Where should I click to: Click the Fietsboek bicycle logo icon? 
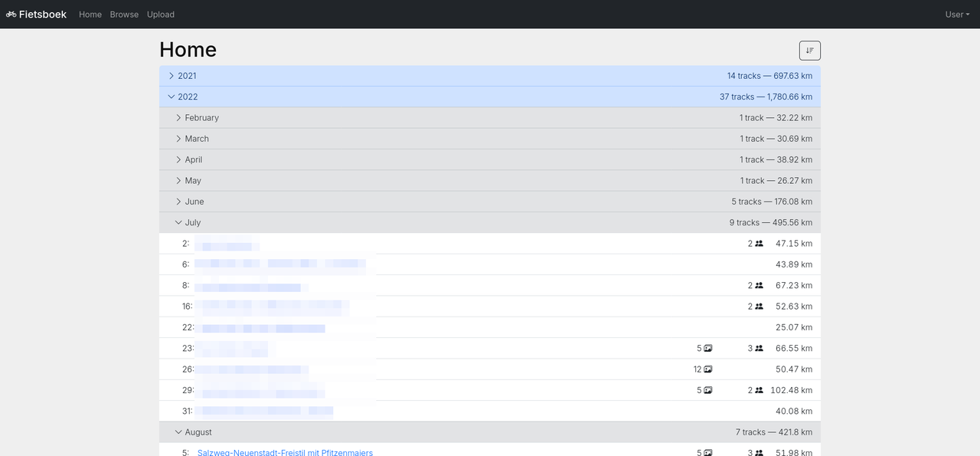(11, 15)
